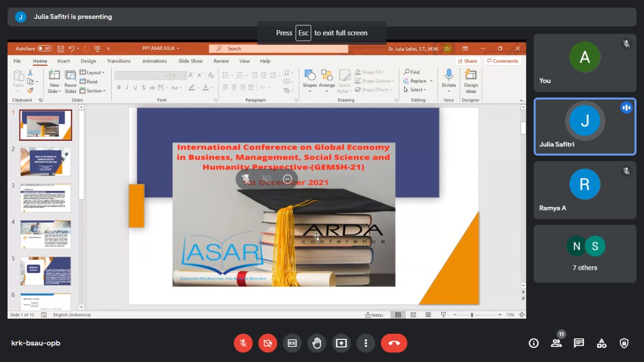Screen dimensions: 644x362
Task: Click the Share button in PowerPoint
Action: (467, 61)
